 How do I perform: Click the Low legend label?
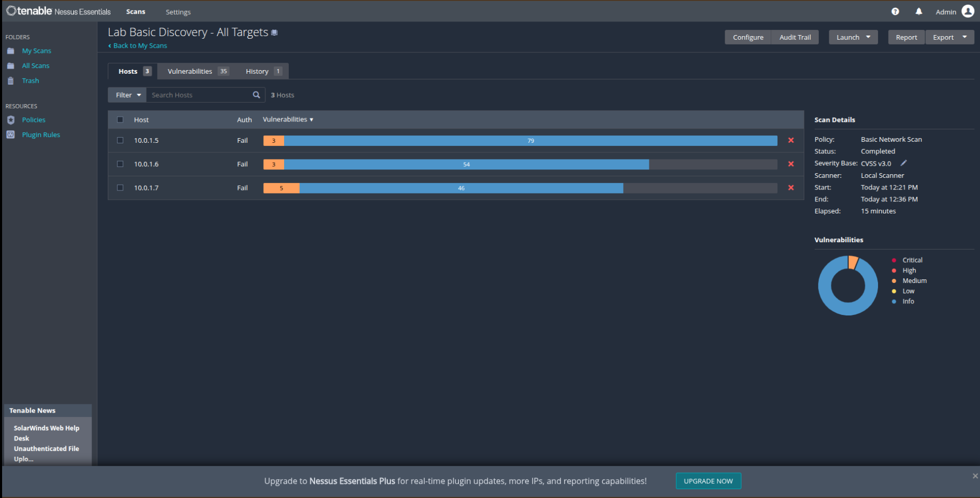coord(908,291)
